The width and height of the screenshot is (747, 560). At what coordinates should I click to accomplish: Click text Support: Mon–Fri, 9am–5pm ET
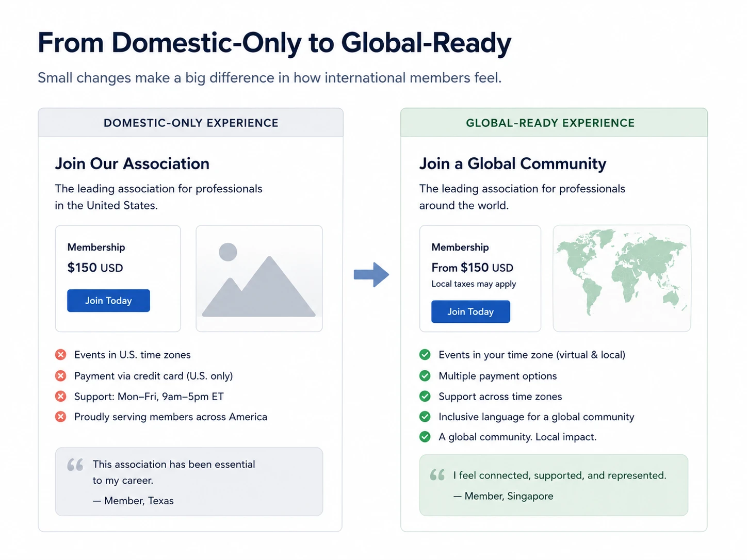tap(149, 397)
